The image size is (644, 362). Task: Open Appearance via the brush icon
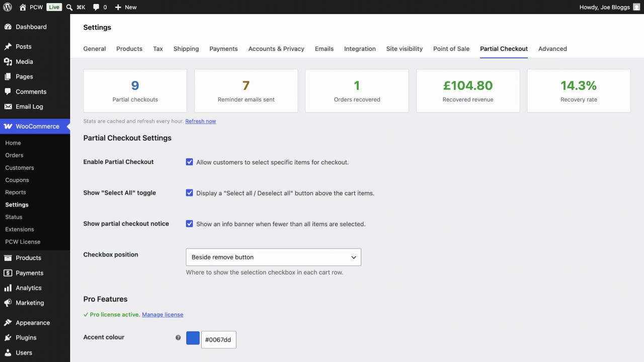click(x=8, y=322)
